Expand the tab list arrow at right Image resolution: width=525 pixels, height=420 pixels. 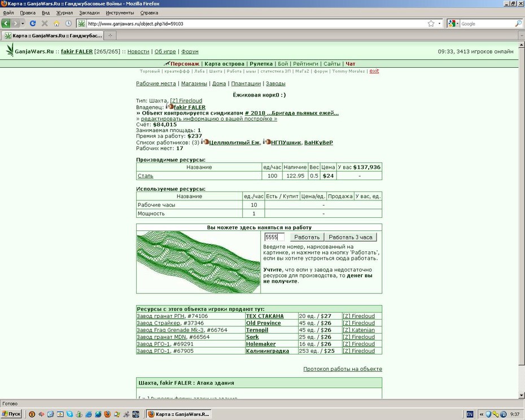tap(522, 35)
